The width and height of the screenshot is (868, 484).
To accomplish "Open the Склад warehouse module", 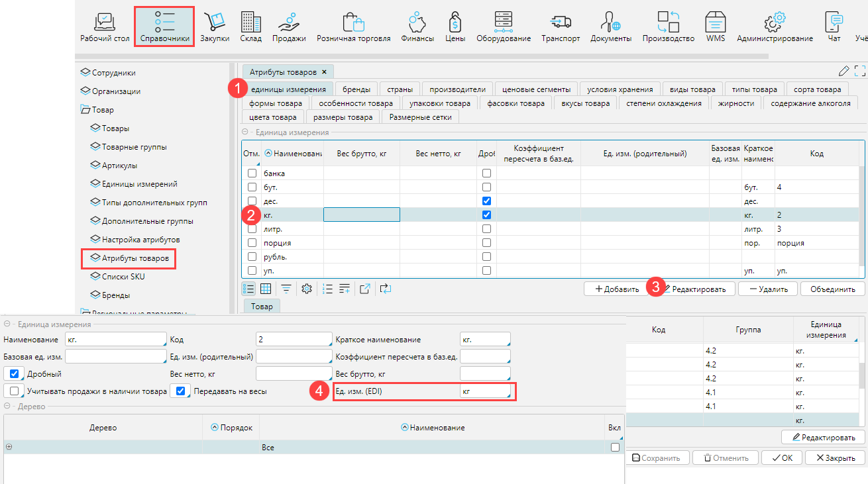I will 250,26.
